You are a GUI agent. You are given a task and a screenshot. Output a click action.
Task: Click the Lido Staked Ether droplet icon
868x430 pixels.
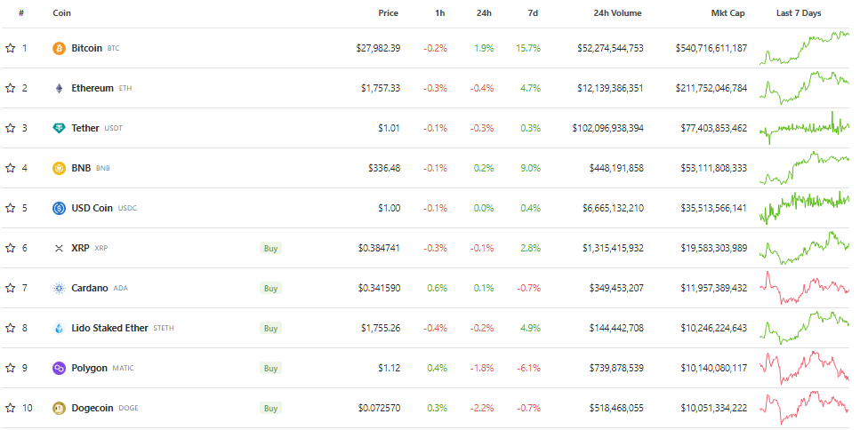59,329
